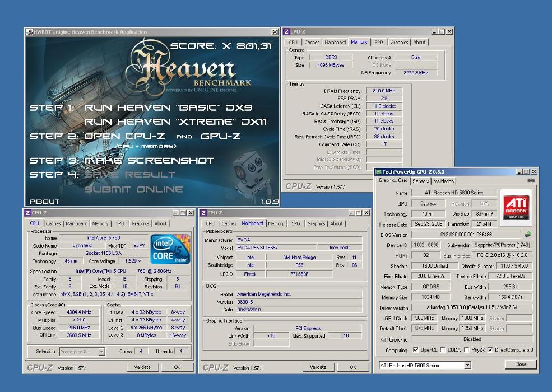The height and width of the screenshot is (392, 552).
Task: Click the GPU name field ATI Radeon HD 5800 Series
Action: coord(454,193)
